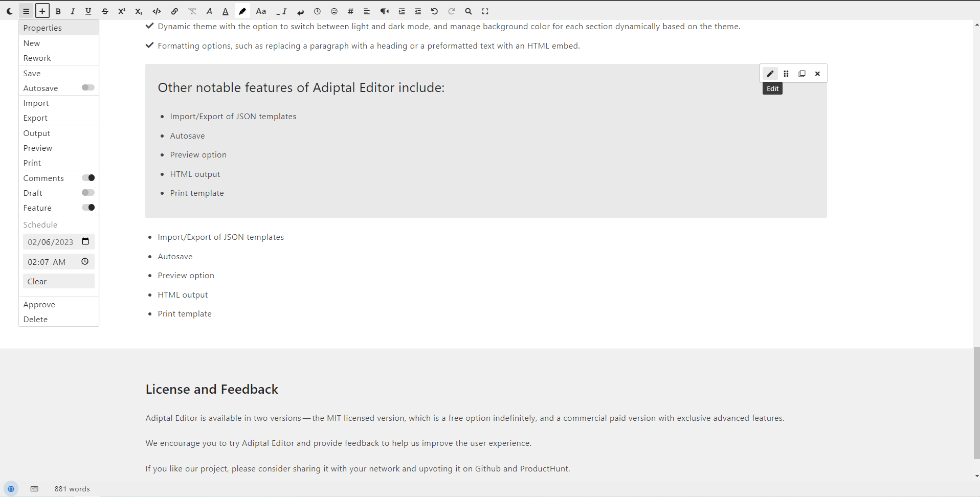Viewport: 980px width, 497px height.
Task: Open the emoji picker
Action: coord(334,11)
